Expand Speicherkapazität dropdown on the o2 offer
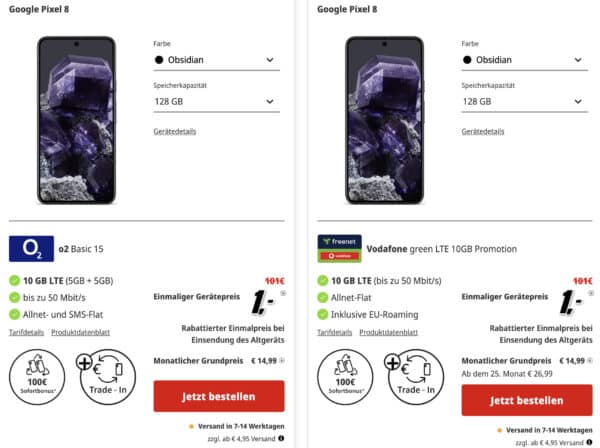 [217, 102]
